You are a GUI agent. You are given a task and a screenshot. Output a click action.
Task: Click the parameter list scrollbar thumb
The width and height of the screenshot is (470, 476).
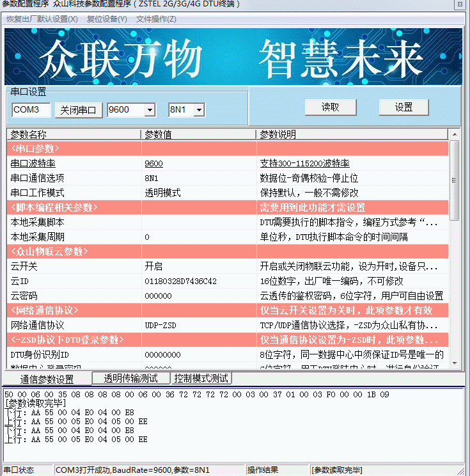[455, 180]
